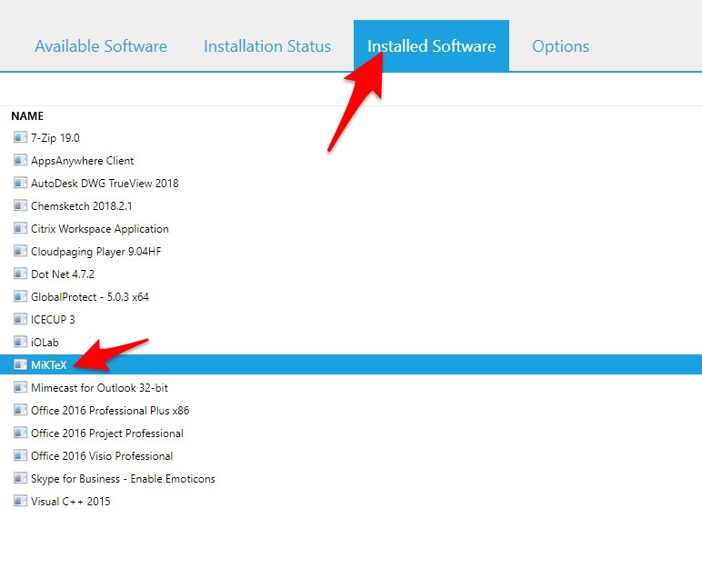
Task: Select Office 2016 Visio Professional
Action: [x=102, y=456]
